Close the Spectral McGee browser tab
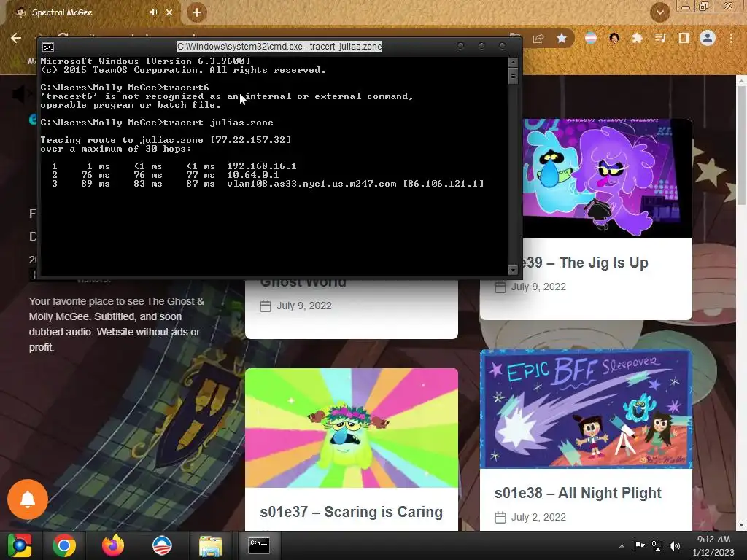Viewport: 747px width, 560px height. (169, 12)
